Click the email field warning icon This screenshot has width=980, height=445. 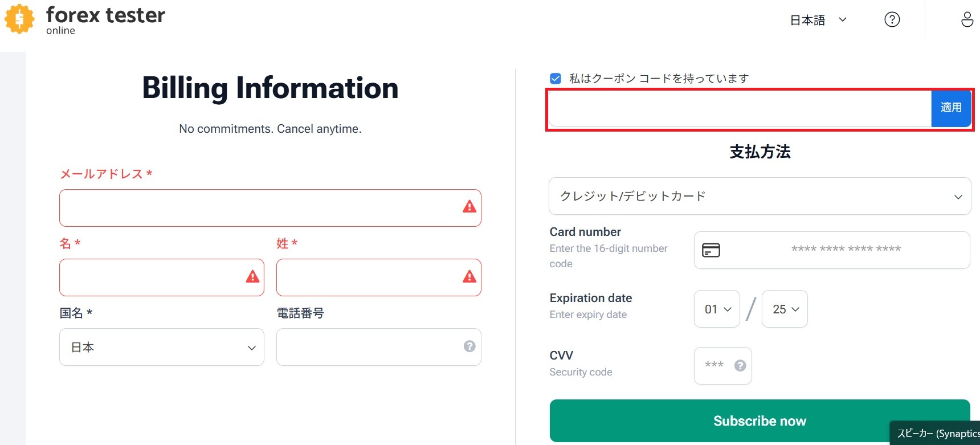(x=469, y=207)
